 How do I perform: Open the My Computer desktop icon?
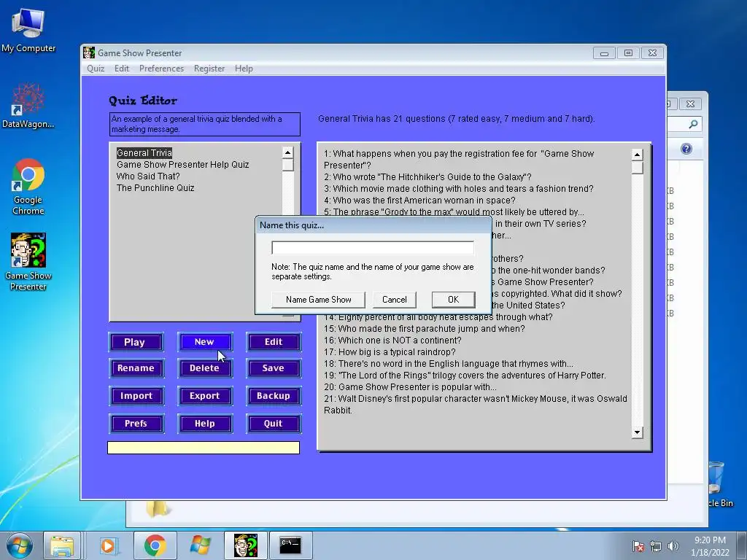pyautogui.click(x=28, y=31)
